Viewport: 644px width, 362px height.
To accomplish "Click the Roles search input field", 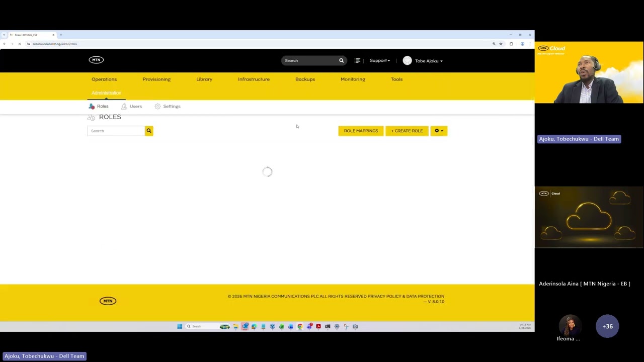I will 116,131.
